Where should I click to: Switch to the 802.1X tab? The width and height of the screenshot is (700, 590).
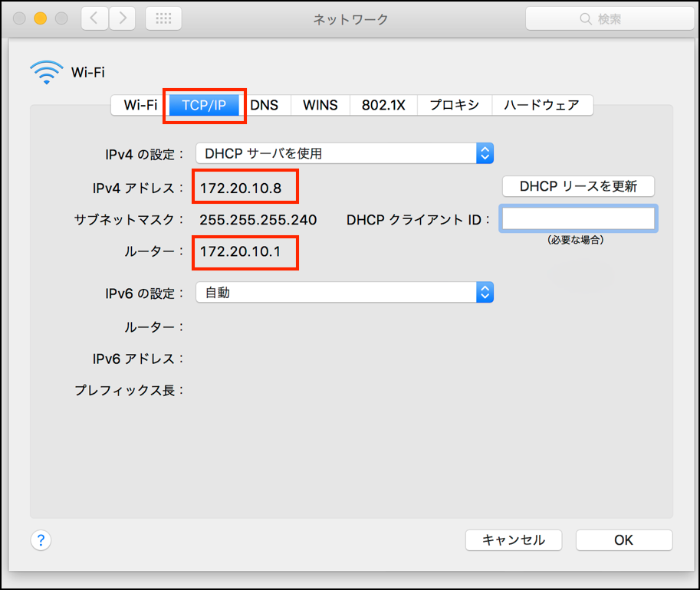383,105
